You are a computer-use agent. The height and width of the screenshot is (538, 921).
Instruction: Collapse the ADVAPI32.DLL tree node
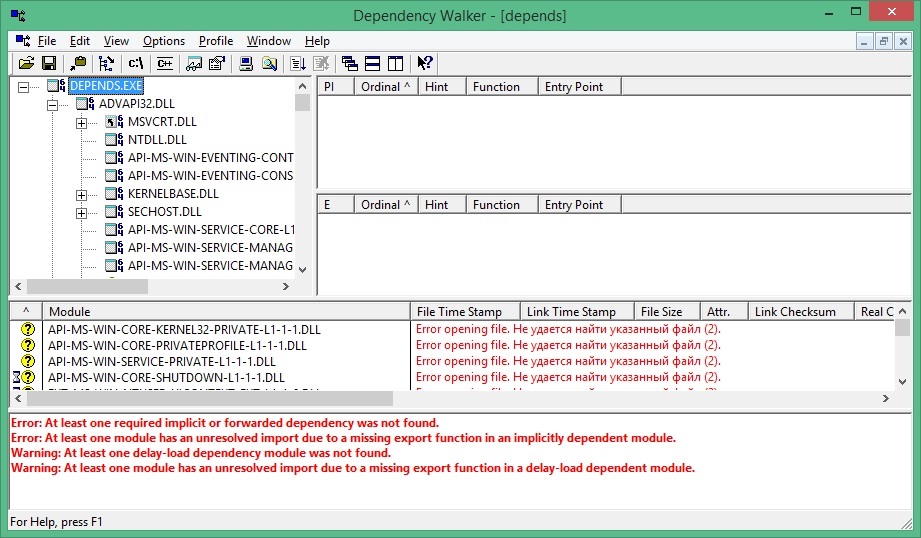tap(53, 104)
